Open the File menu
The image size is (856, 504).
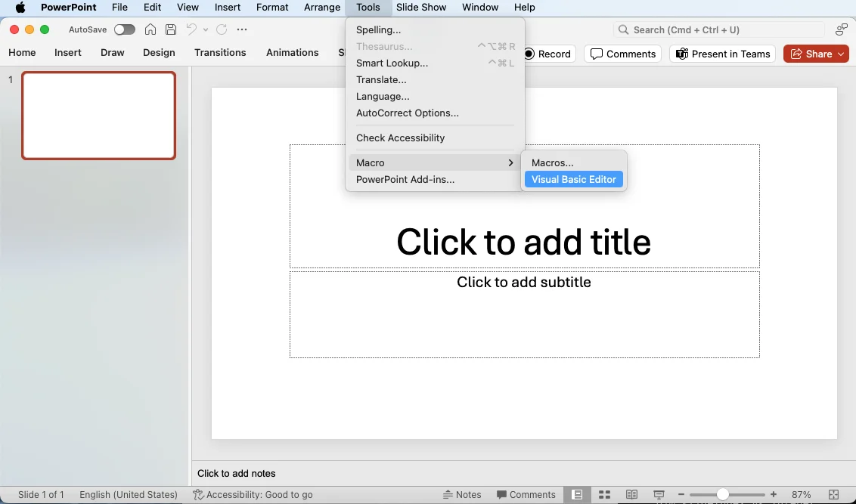(119, 7)
